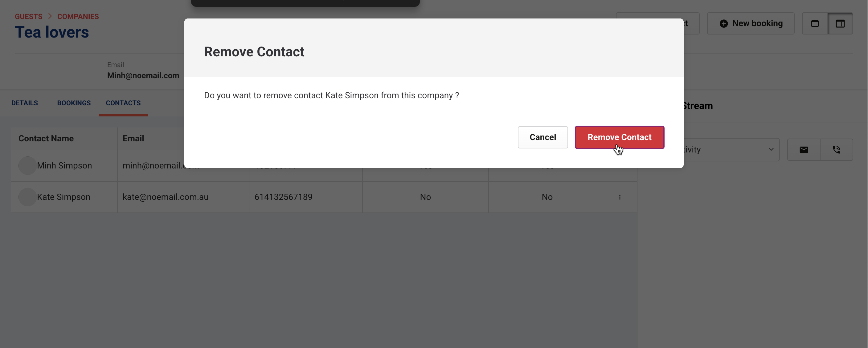Click Minh Simpson's avatar
Viewport: 868px width, 348px height.
point(27,166)
